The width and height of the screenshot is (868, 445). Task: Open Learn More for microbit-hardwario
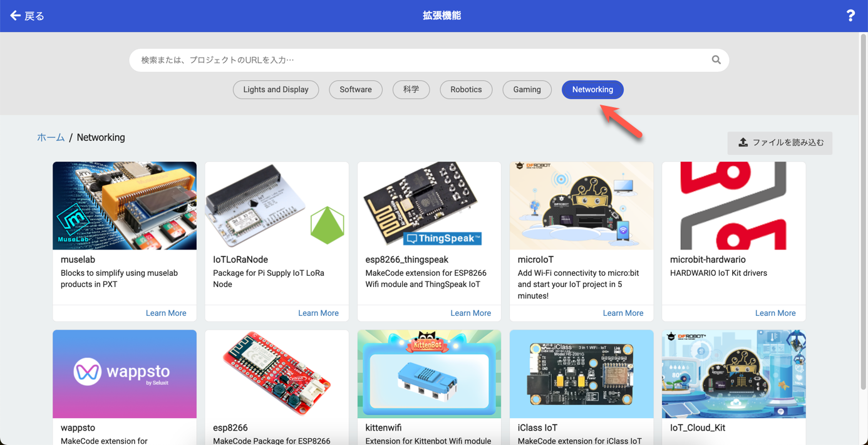click(775, 313)
